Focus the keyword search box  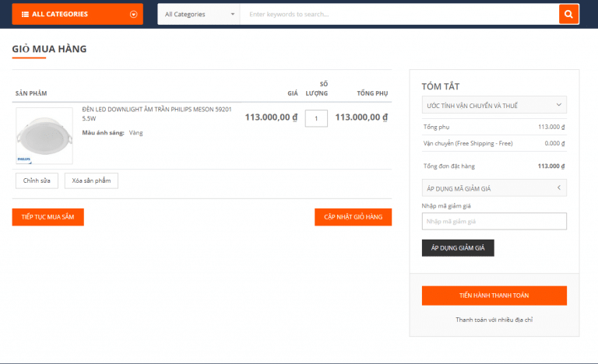399,14
